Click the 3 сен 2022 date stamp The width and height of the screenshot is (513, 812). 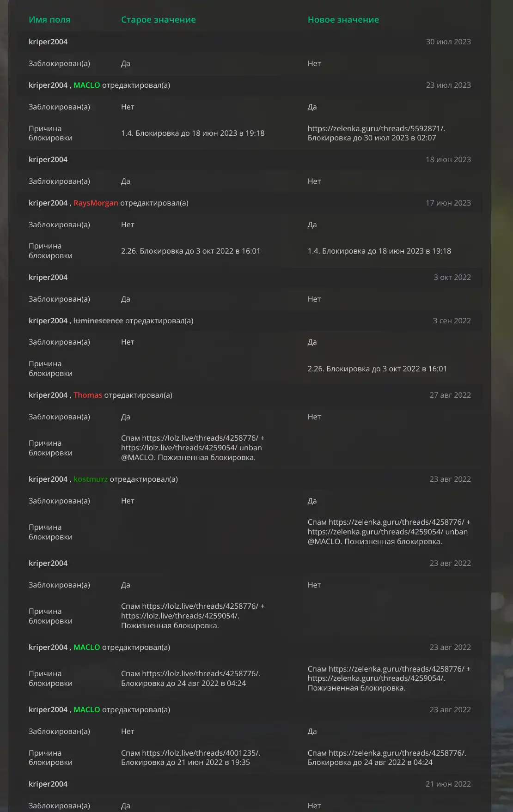click(x=452, y=321)
